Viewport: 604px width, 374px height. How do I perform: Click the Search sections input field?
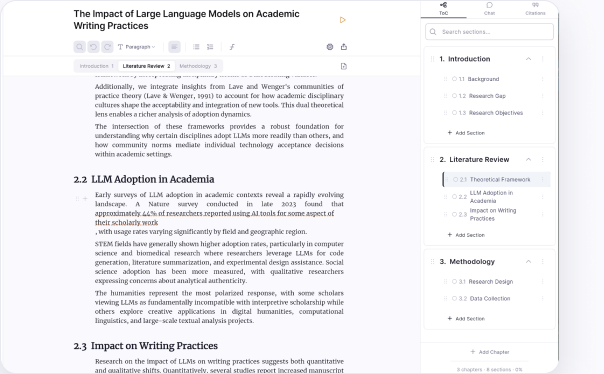click(x=489, y=32)
